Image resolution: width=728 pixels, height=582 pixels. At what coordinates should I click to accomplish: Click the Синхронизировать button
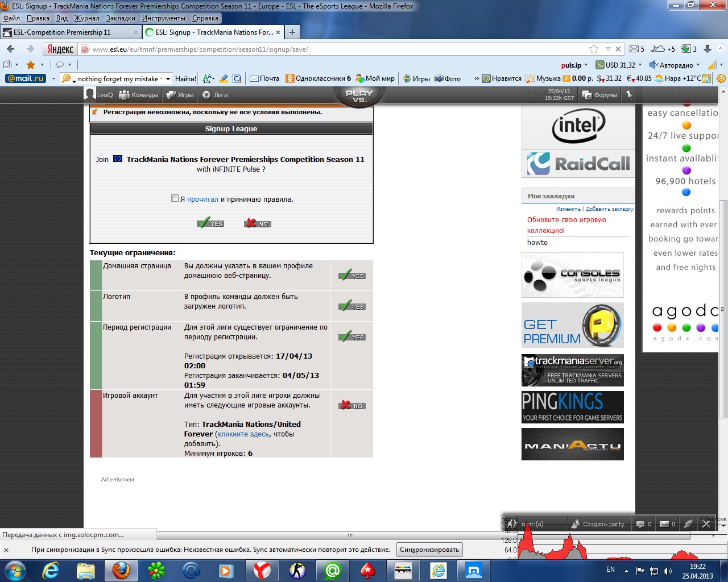(429, 550)
